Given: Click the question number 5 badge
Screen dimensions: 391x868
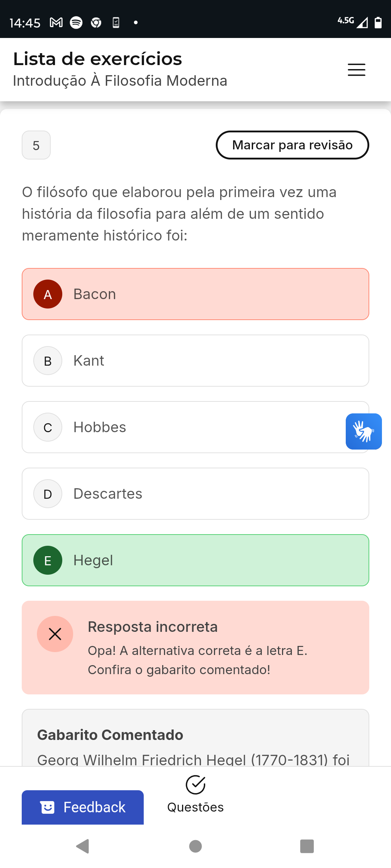Looking at the screenshot, I should click(x=36, y=145).
